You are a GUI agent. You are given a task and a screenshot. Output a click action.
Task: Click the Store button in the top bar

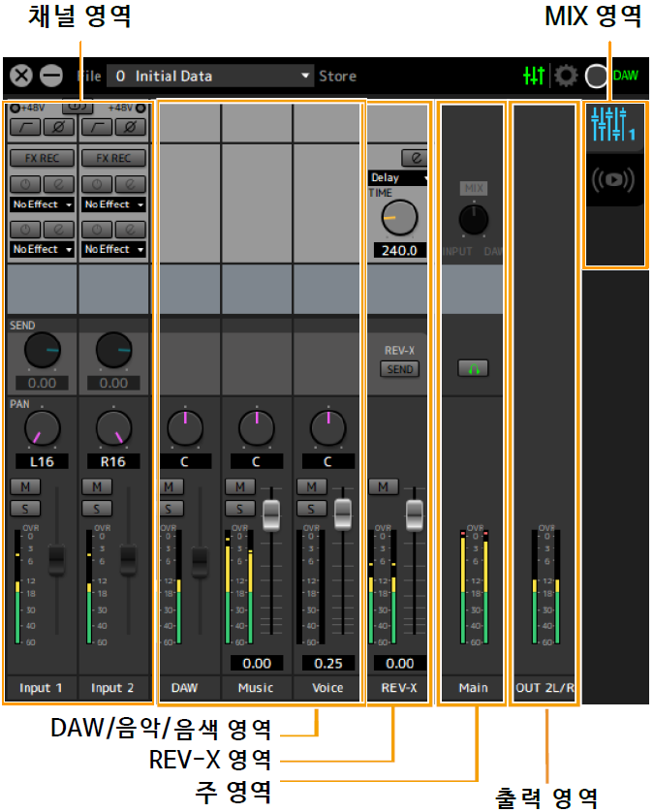[x=337, y=76]
